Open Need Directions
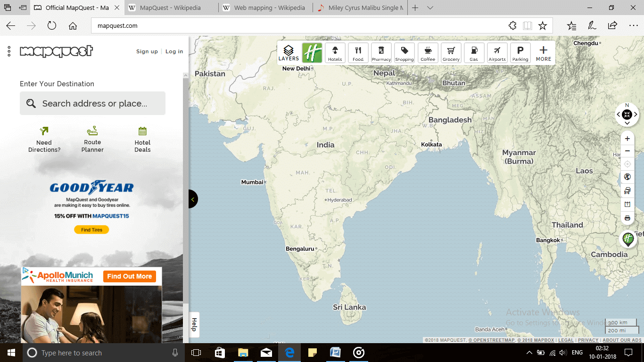The width and height of the screenshot is (644, 362). 44,139
